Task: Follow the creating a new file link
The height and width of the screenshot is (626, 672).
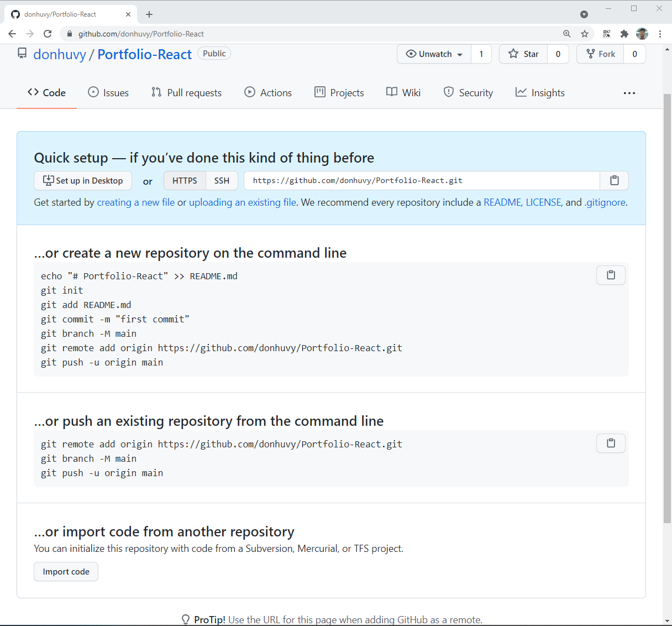Action: click(x=136, y=202)
